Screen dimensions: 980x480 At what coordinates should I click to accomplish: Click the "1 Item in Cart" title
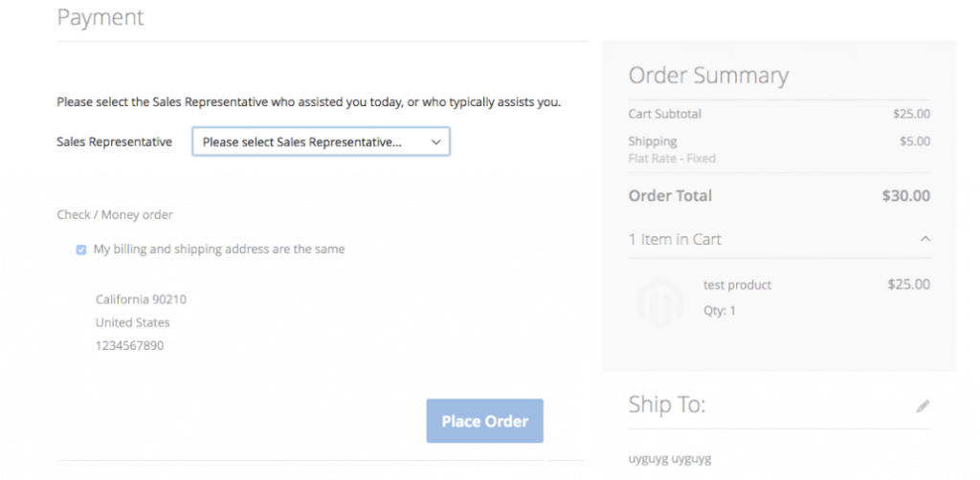(675, 239)
